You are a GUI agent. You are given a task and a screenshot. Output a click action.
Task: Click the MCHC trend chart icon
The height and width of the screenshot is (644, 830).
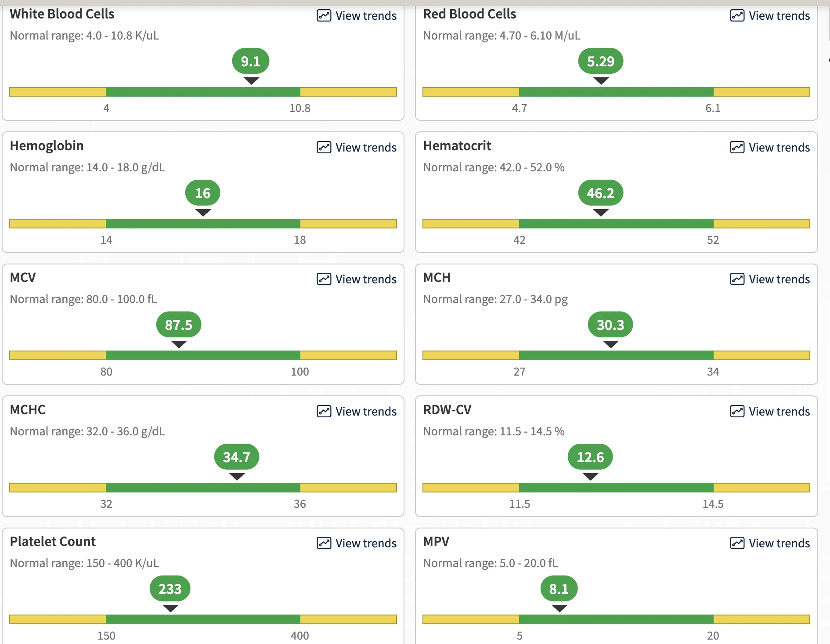[x=324, y=411]
